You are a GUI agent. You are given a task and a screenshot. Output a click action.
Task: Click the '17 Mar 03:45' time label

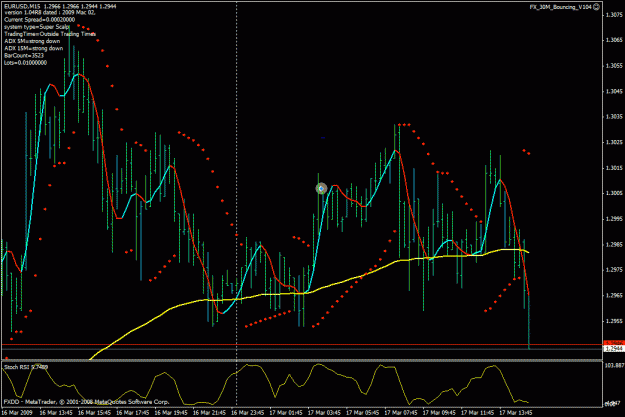[x=324, y=413]
